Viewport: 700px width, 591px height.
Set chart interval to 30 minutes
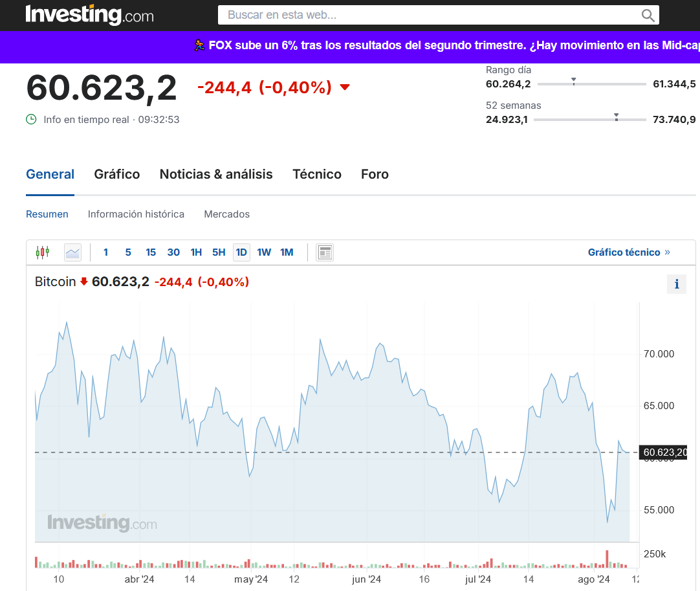(173, 252)
